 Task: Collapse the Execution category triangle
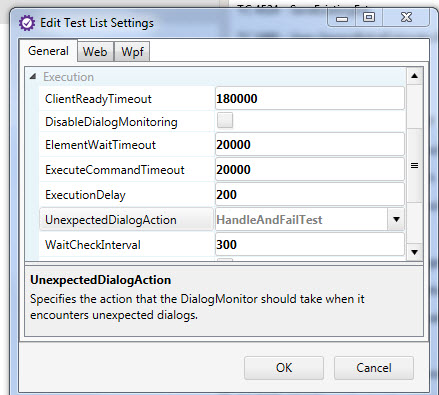32,77
